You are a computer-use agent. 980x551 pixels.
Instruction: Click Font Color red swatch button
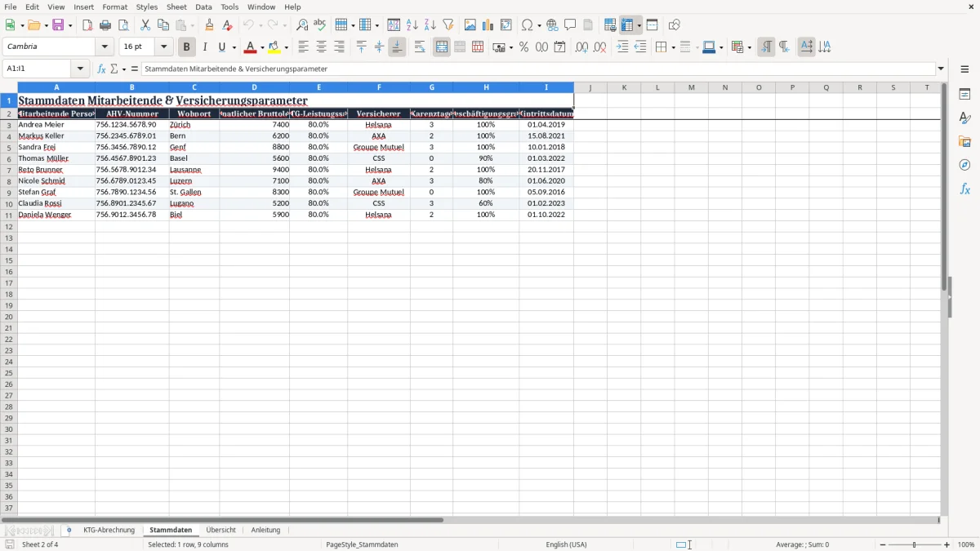coord(251,47)
